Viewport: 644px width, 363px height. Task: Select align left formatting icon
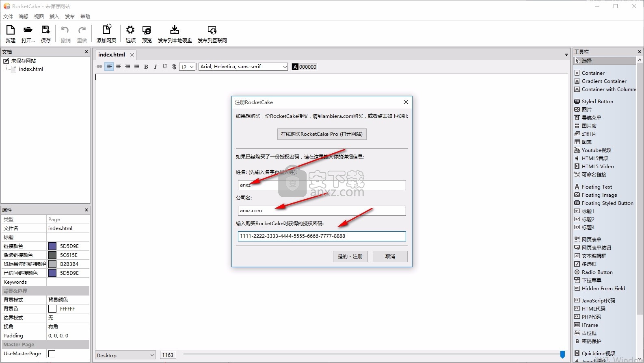pyautogui.click(x=109, y=67)
